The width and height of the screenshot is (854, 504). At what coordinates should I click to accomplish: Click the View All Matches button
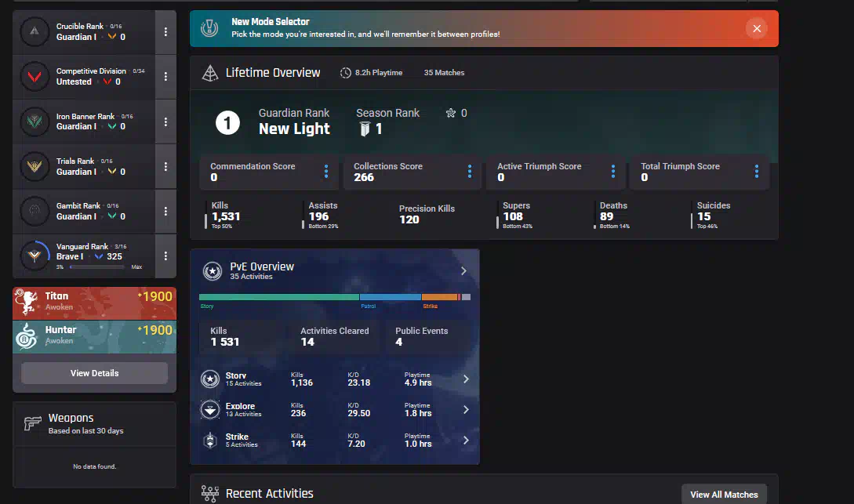[724, 495]
